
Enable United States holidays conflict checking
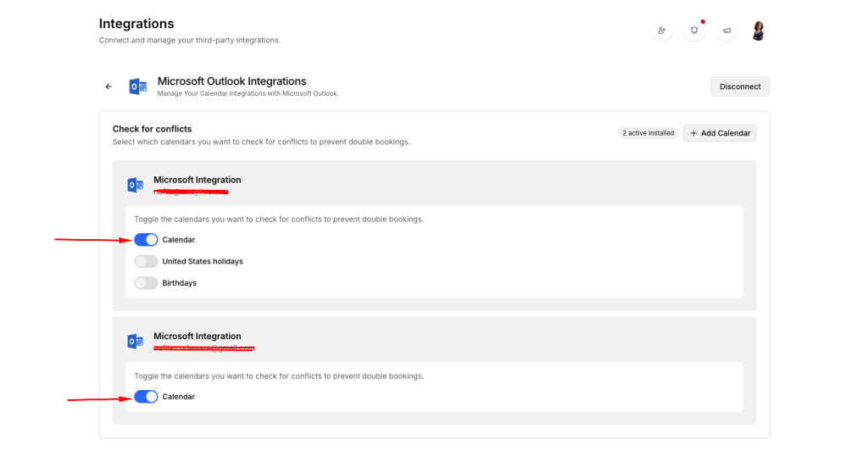pos(146,261)
